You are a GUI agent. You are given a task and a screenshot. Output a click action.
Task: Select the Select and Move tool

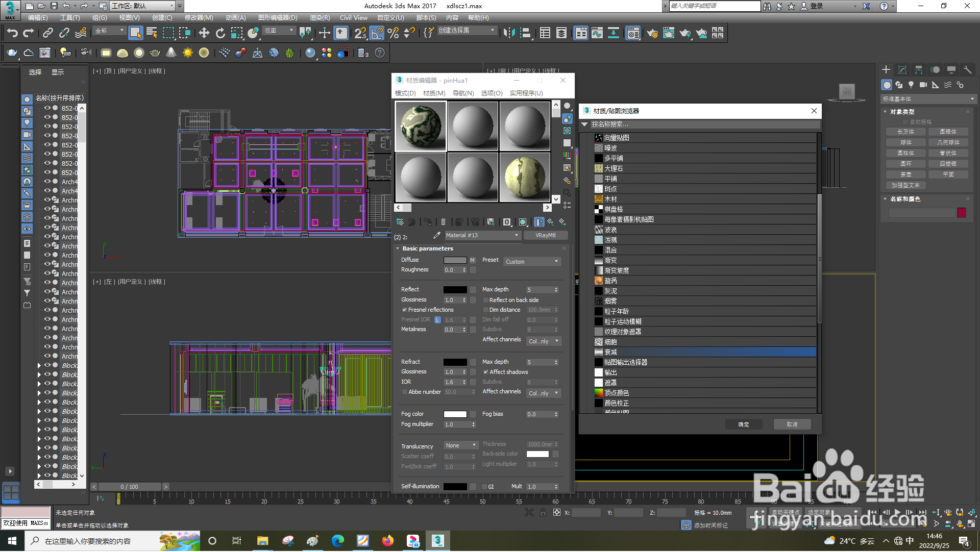point(204,33)
